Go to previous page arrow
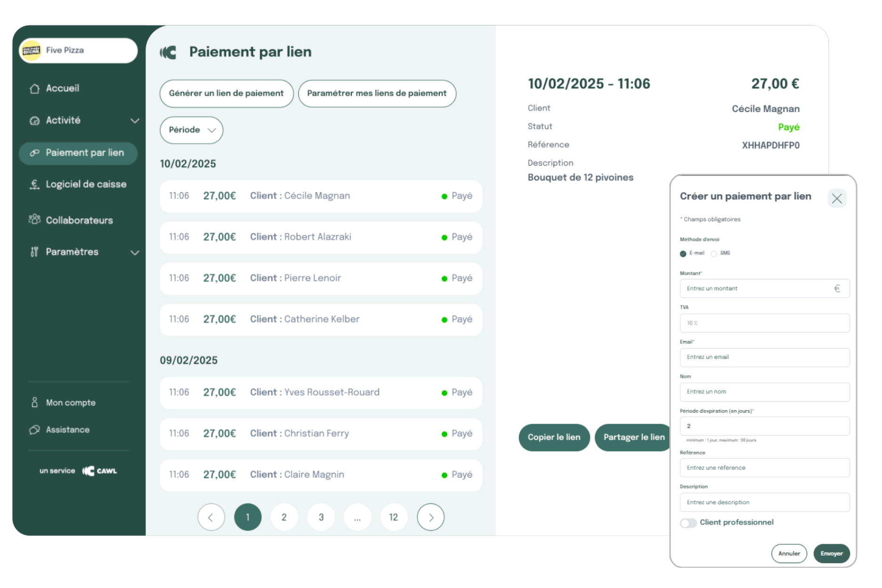Screen dimensions: 882x588 [x=211, y=517]
